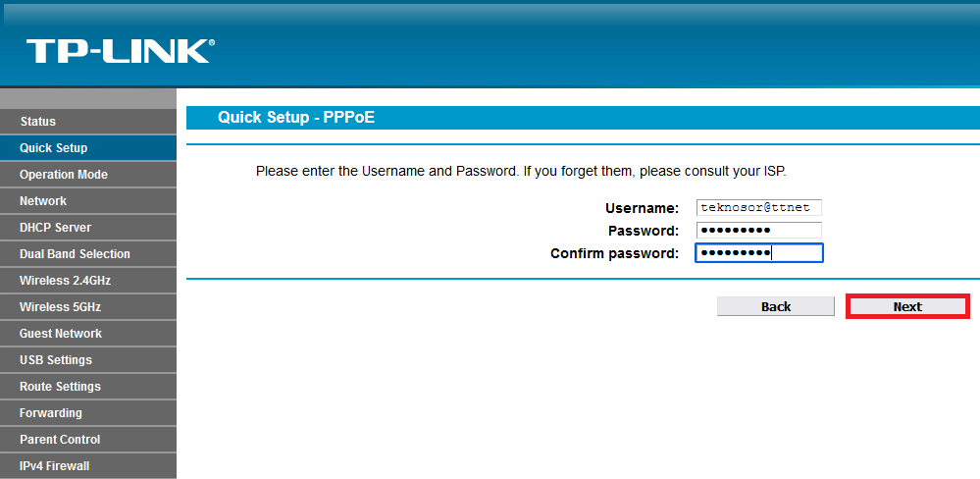This screenshot has width=980, height=479.
Task: Click the TP-LINK logo
Action: 120,51
